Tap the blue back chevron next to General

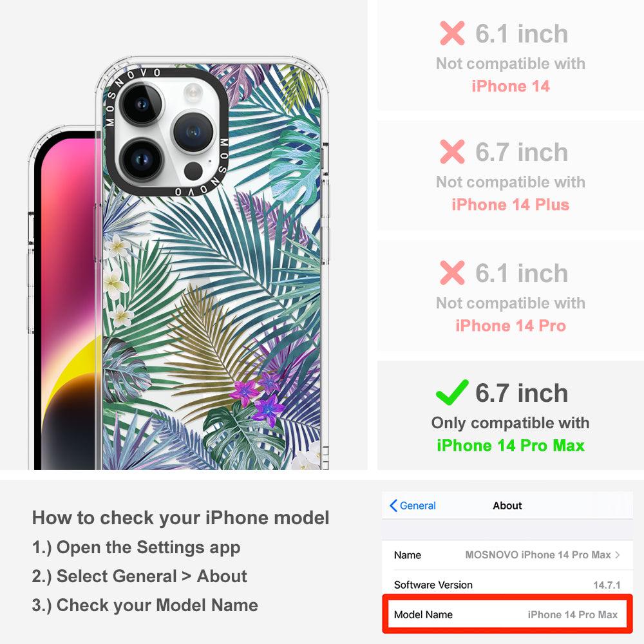tap(393, 506)
